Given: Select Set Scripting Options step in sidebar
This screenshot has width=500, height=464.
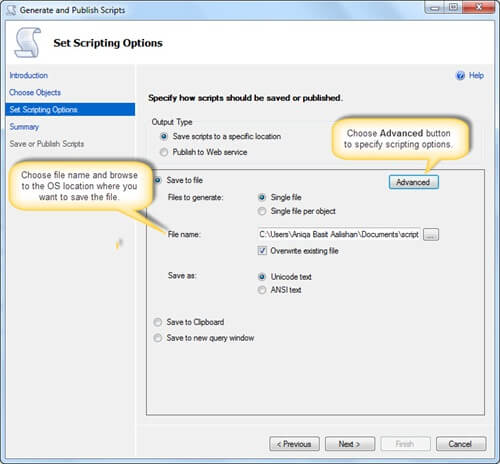Looking at the screenshot, I should click(x=70, y=109).
